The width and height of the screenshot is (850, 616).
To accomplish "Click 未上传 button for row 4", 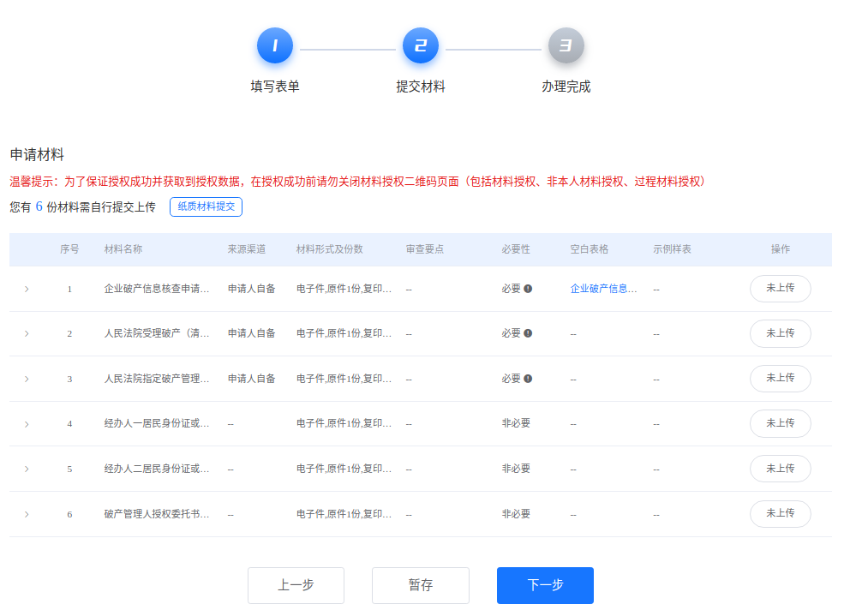I will click(780, 423).
